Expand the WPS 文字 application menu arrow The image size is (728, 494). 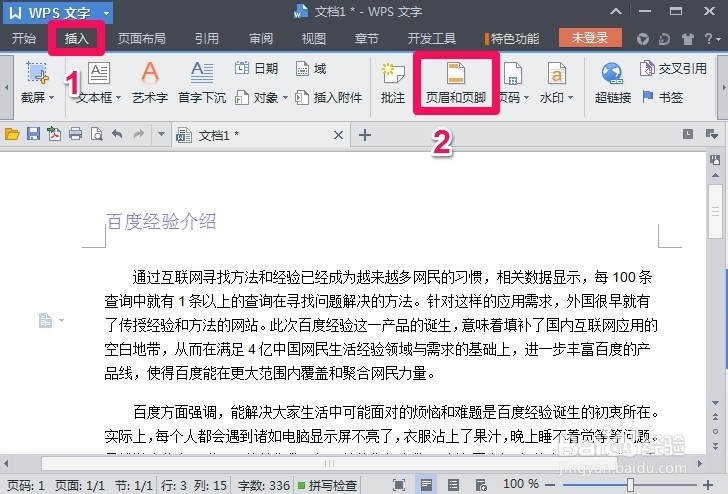point(106,13)
